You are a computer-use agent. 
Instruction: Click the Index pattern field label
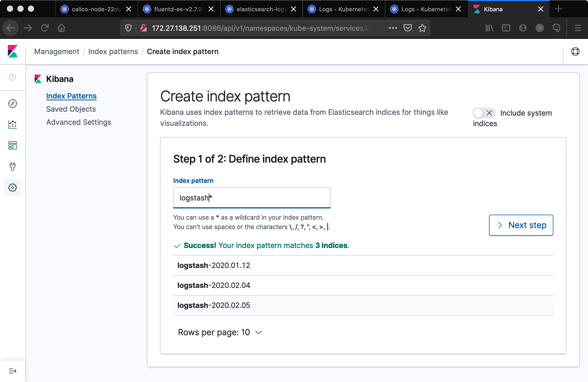click(193, 181)
